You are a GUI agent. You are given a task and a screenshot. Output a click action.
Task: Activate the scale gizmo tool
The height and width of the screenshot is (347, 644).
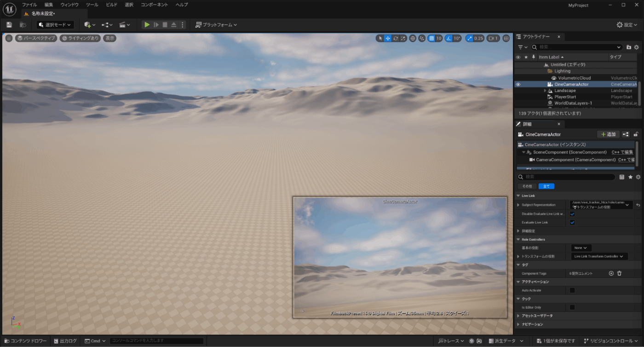tap(403, 38)
